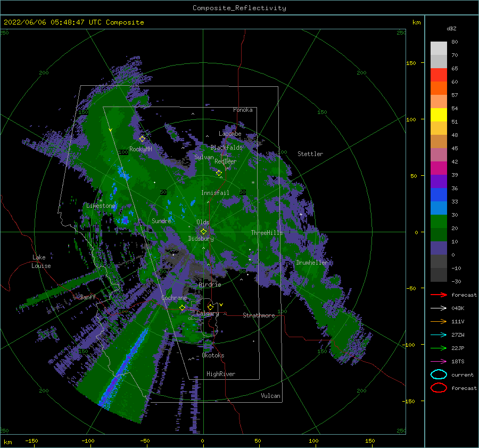Click the yellow diamond marker below RedDeer

(219, 173)
